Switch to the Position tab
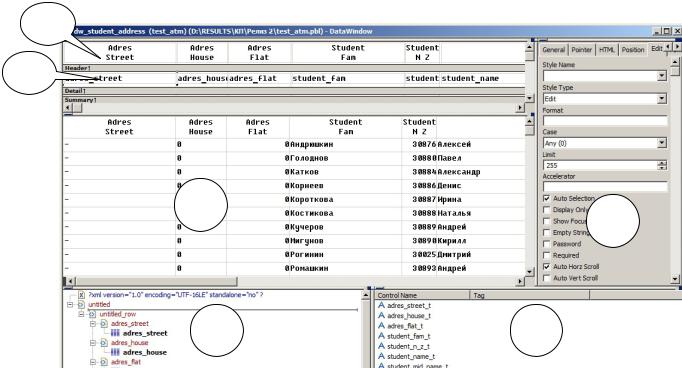The image size is (682, 368). point(632,50)
